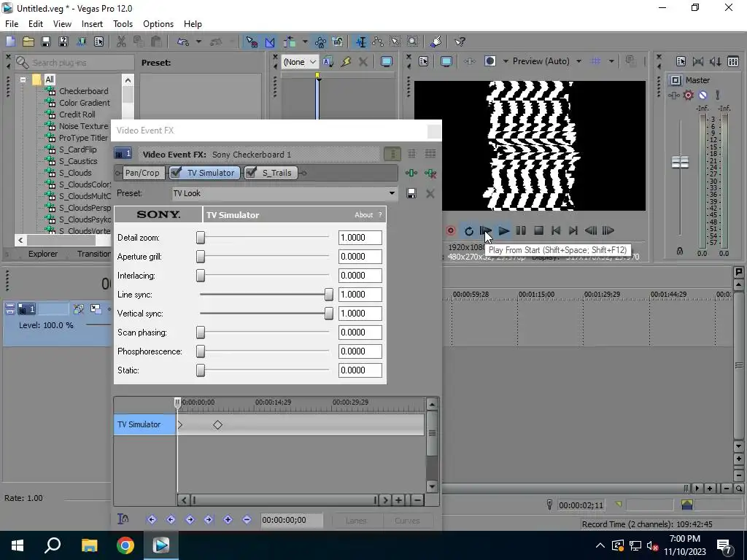Select Checkerboard in plug-in list

pos(83,91)
